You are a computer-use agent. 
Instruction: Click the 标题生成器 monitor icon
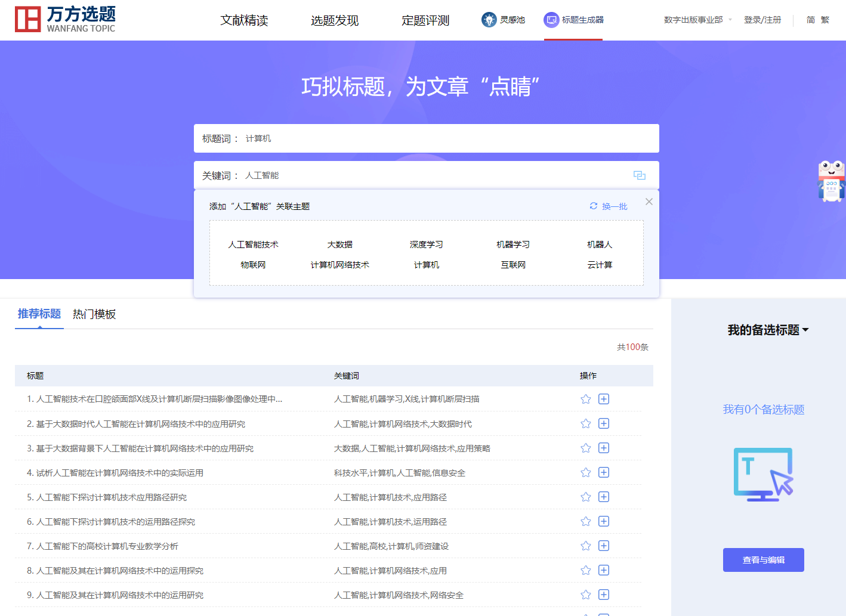tap(551, 20)
